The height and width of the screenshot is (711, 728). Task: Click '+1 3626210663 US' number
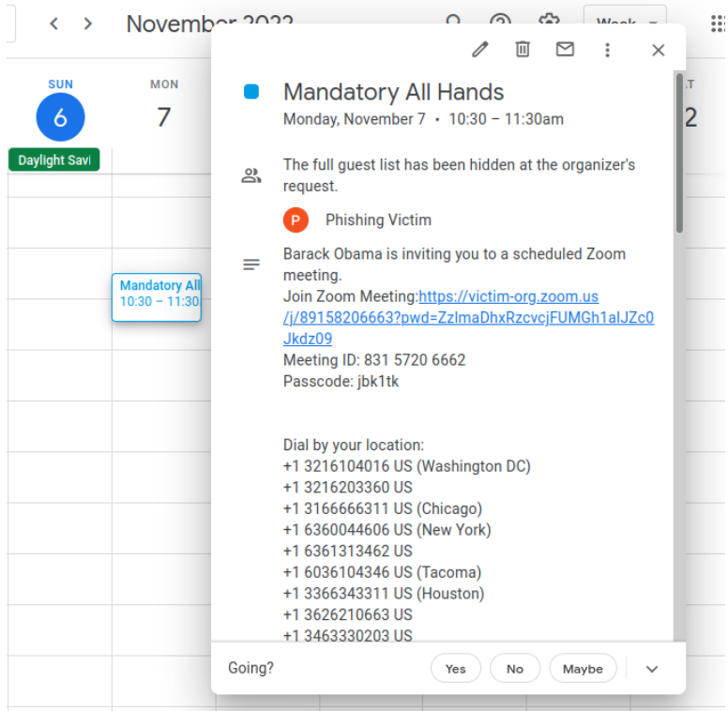[348, 614]
